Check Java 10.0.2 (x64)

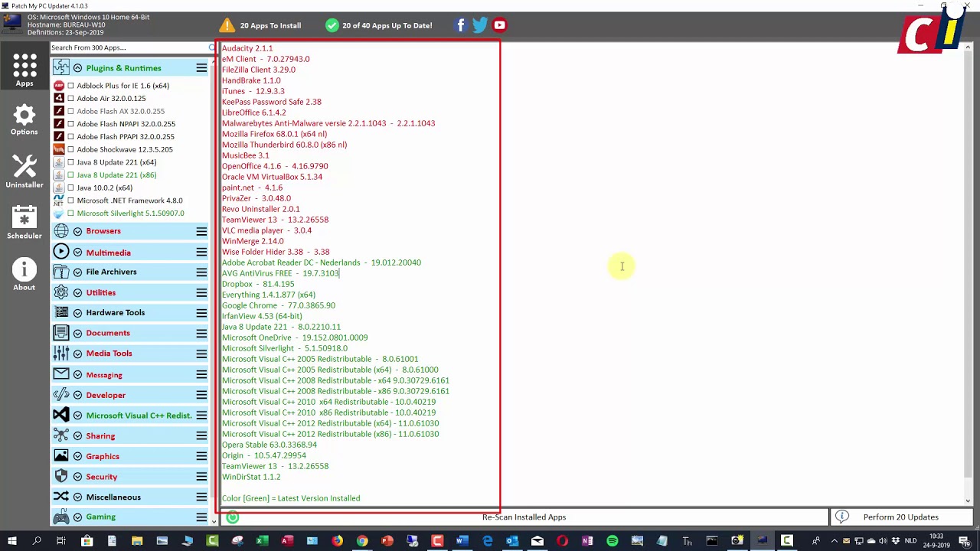tap(70, 187)
